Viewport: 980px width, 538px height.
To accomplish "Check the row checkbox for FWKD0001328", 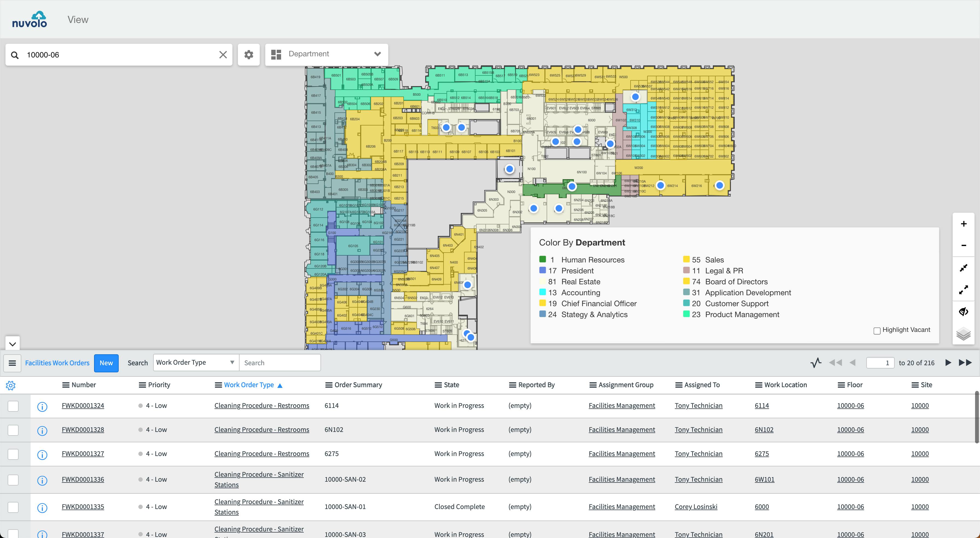I will [x=13, y=430].
